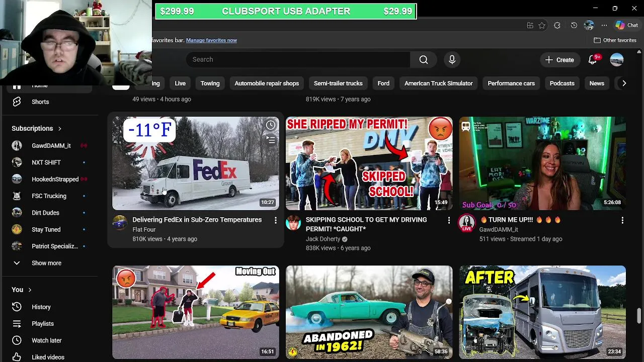Open Delivering FedEx in Sub-Zero Temperatures title
The height and width of the screenshot is (362, 644).
click(197, 220)
